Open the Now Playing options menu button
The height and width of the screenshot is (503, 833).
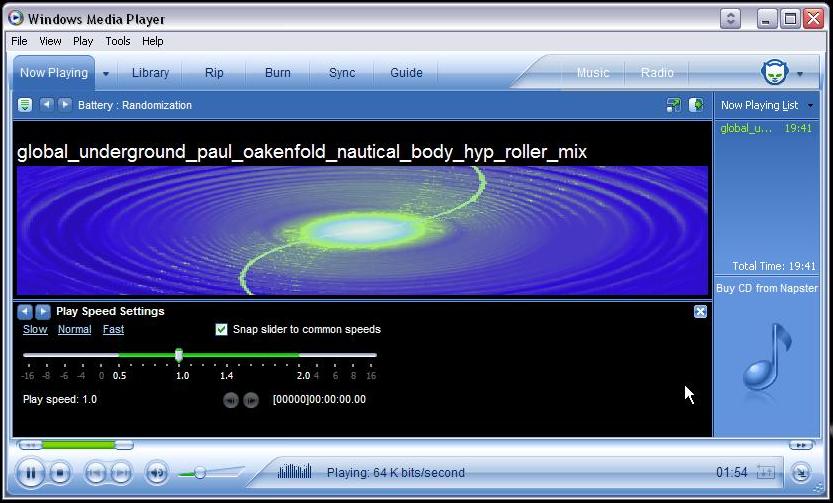click(x=25, y=105)
